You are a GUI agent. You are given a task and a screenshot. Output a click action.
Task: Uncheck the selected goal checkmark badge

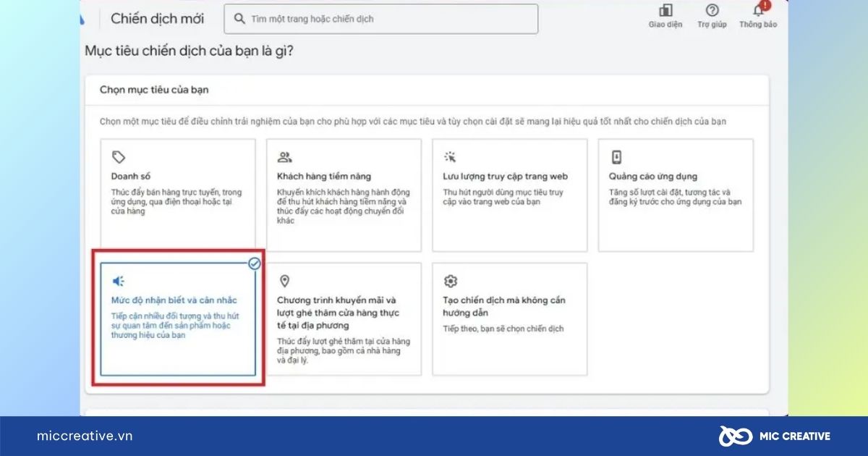(x=255, y=264)
